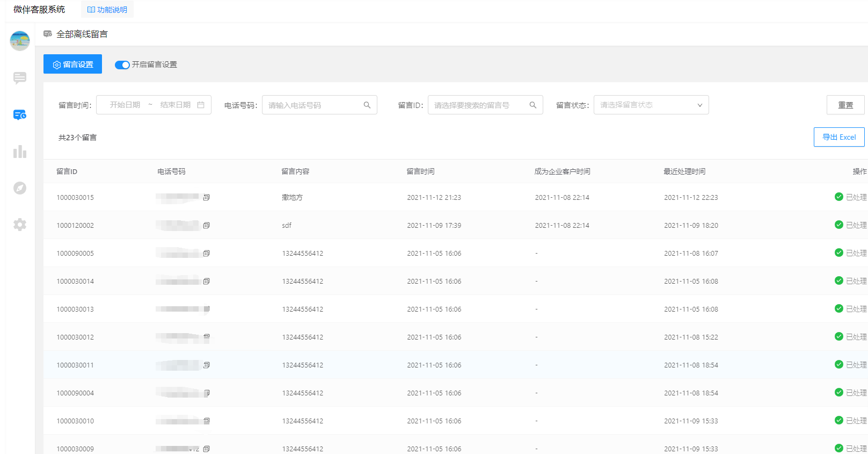Click 已处理 check icon for row 1000030014
This screenshot has width=868, height=454.
pyautogui.click(x=839, y=280)
